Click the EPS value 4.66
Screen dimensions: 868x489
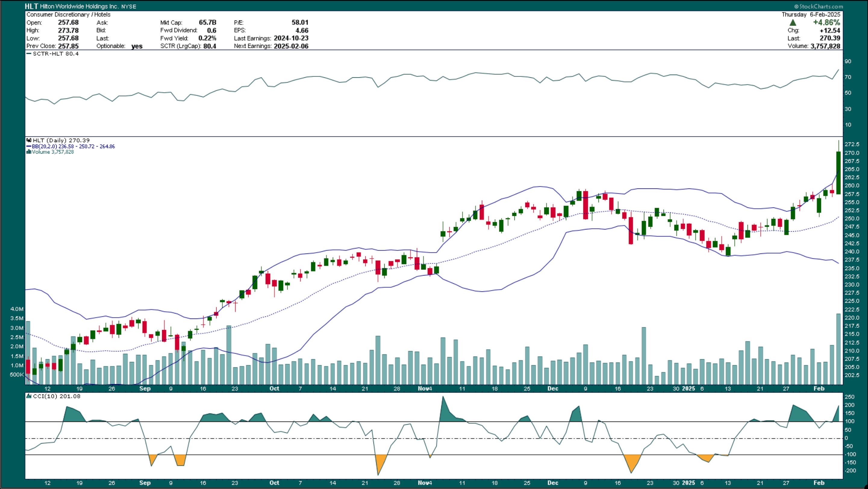point(302,30)
